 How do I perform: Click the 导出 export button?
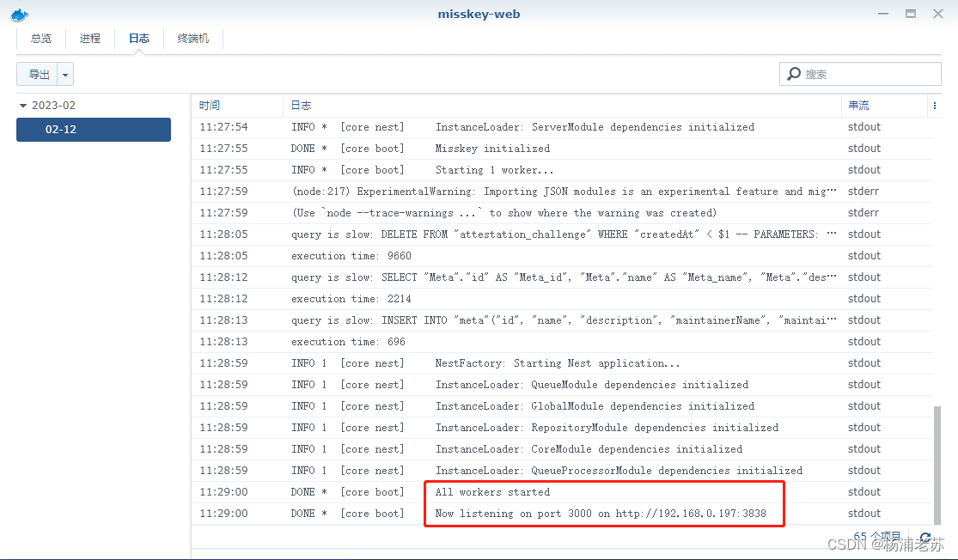[x=37, y=75]
